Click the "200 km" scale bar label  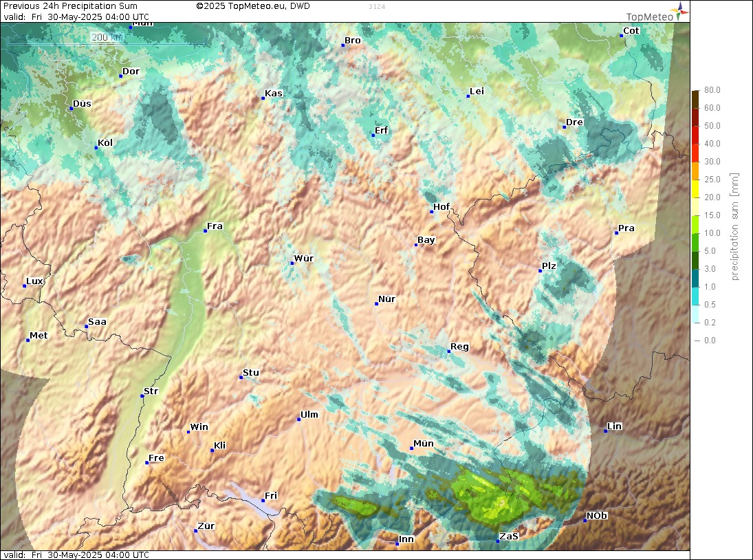(107, 37)
